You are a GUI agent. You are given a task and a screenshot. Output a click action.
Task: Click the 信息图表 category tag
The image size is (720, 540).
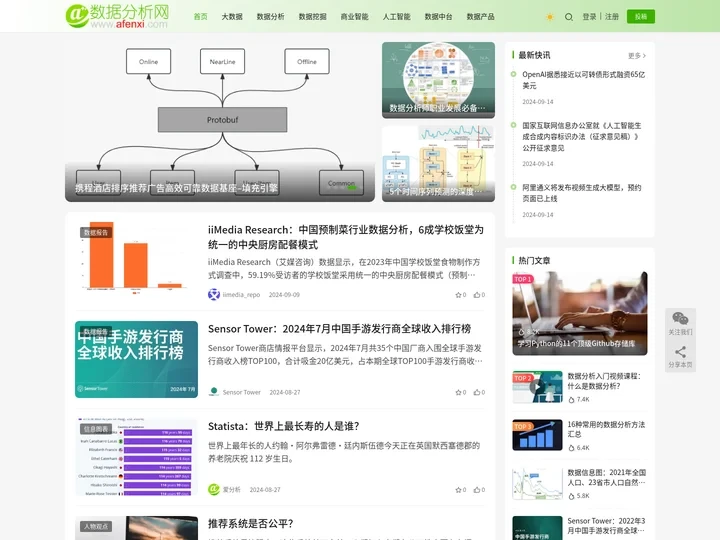tap(96, 429)
